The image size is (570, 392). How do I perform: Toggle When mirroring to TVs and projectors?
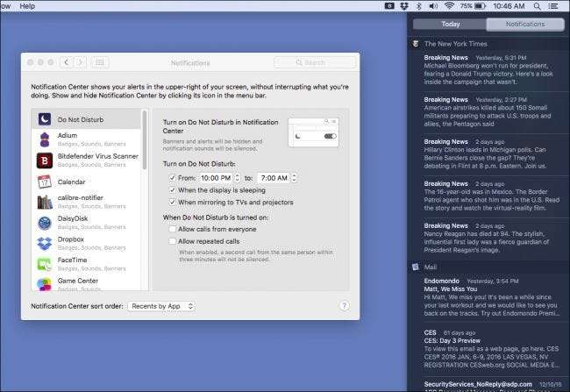172,203
